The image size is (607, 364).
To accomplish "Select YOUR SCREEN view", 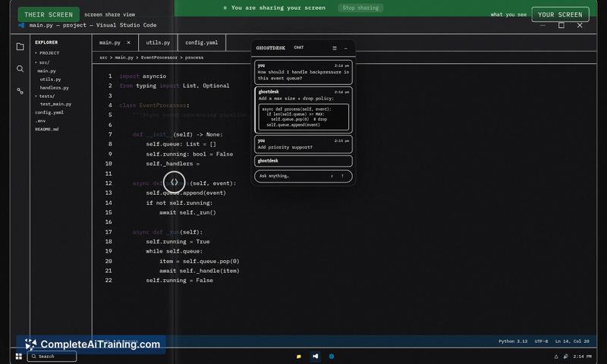I will point(560,14).
